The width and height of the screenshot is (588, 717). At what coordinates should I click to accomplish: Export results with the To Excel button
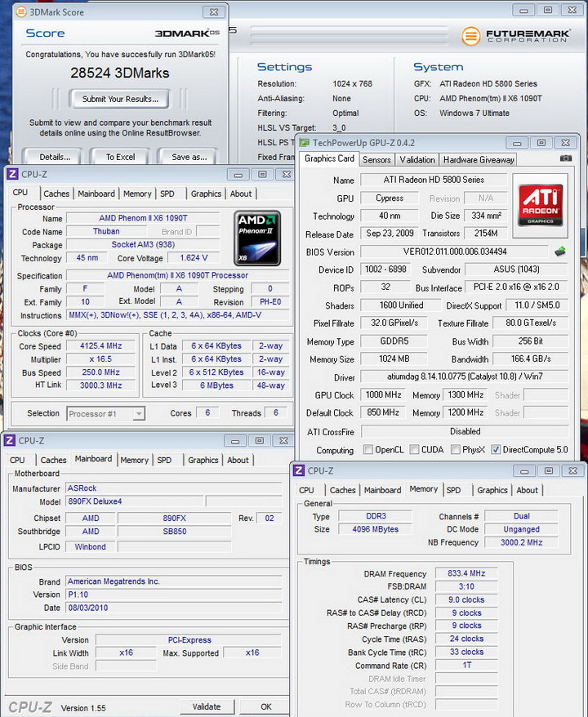120,157
